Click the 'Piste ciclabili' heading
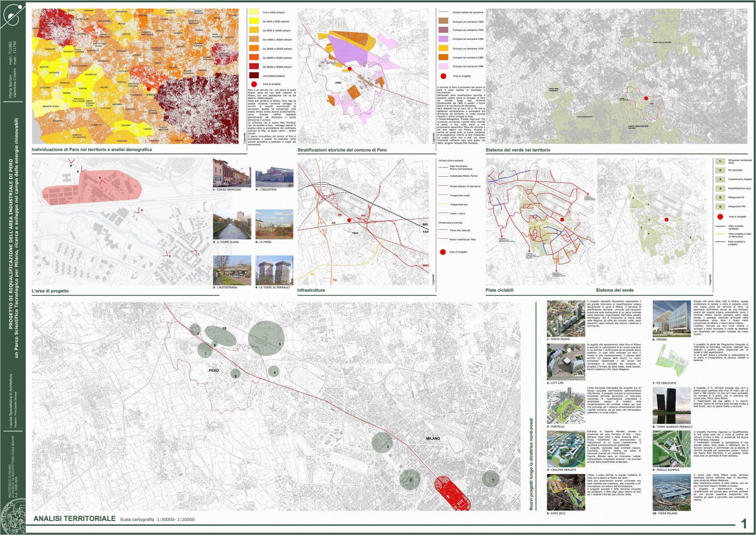The width and height of the screenshot is (756, 535). pyautogui.click(x=499, y=290)
